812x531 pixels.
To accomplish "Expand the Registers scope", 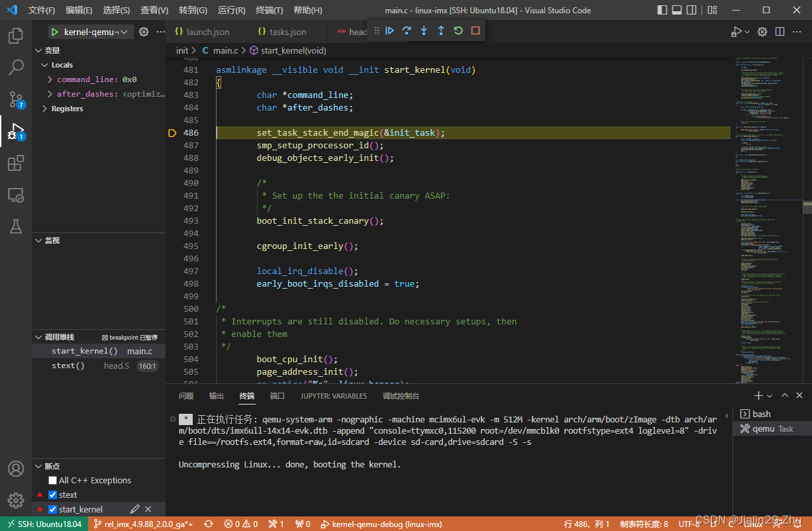I will coord(45,109).
